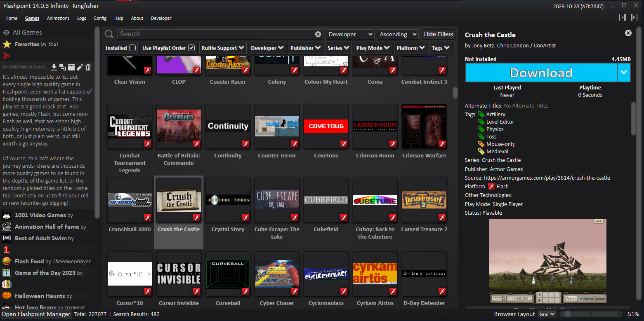The width and height of the screenshot is (644, 321).
Task: Expand the Play Mode filter dropdown
Action: click(x=373, y=48)
